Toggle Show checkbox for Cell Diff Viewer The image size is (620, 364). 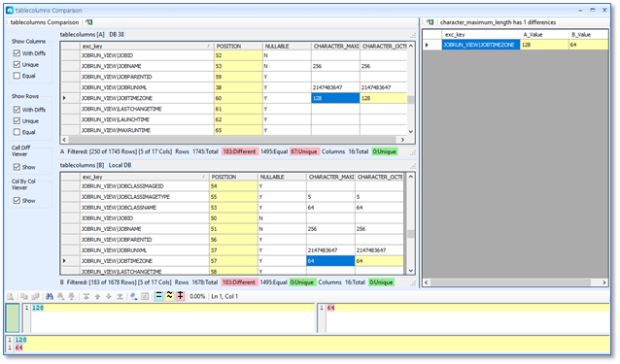click(17, 167)
